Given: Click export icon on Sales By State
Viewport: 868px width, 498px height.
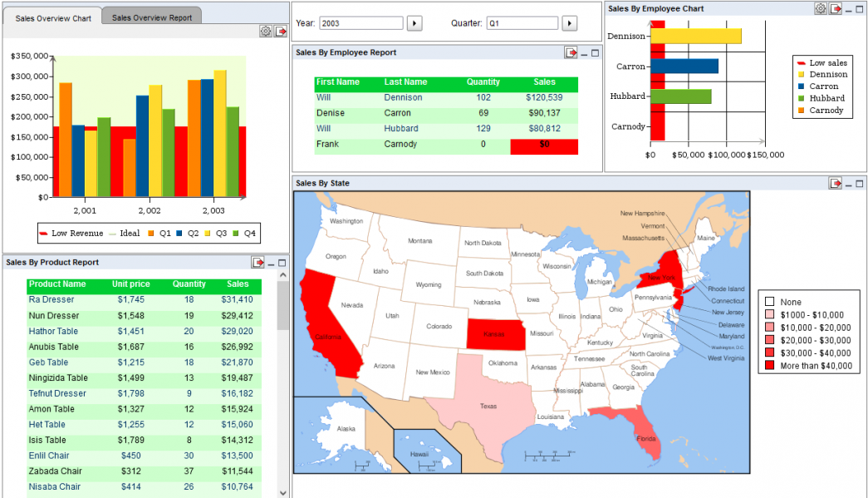Looking at the screenshot, I should (836, 184).
